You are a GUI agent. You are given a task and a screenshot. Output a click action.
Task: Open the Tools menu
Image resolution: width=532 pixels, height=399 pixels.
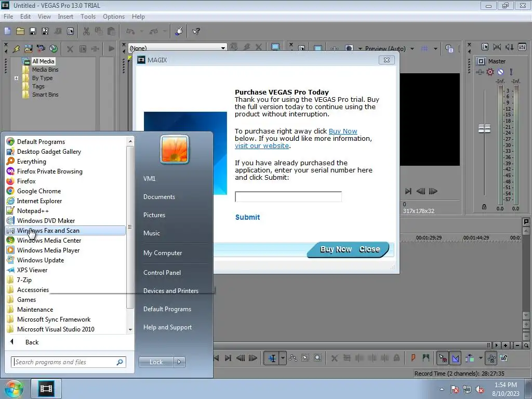pos(88,17)
